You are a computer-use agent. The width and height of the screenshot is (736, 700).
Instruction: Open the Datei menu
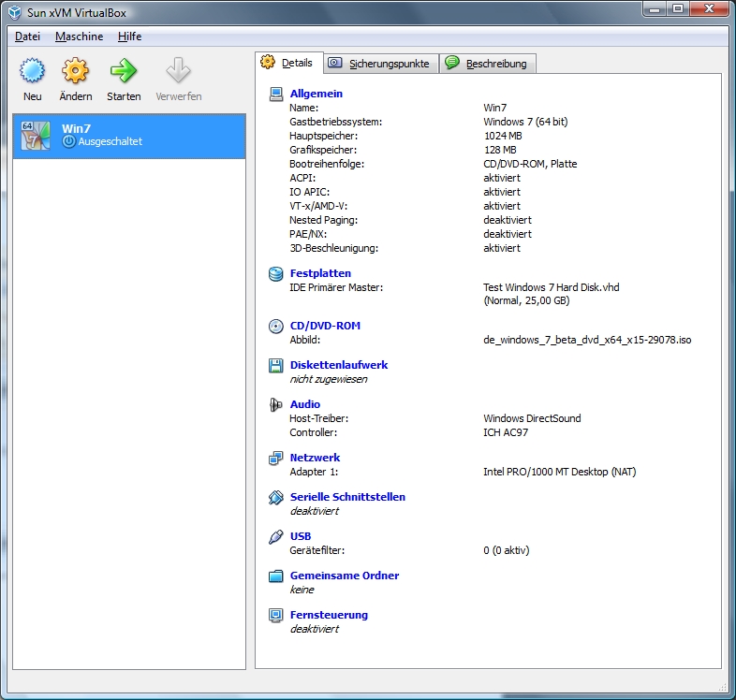[x=28, y=36]
